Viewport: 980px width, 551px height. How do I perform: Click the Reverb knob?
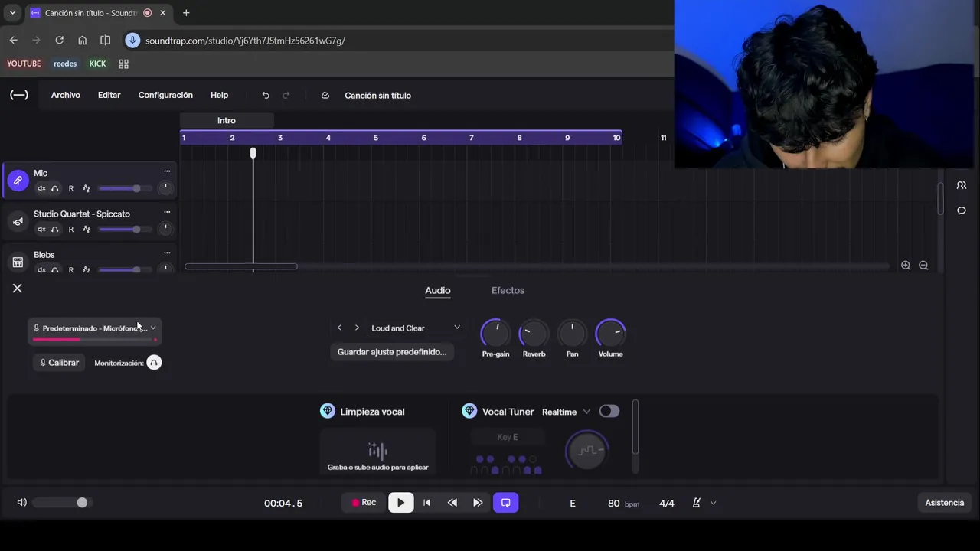coord(534,334)
